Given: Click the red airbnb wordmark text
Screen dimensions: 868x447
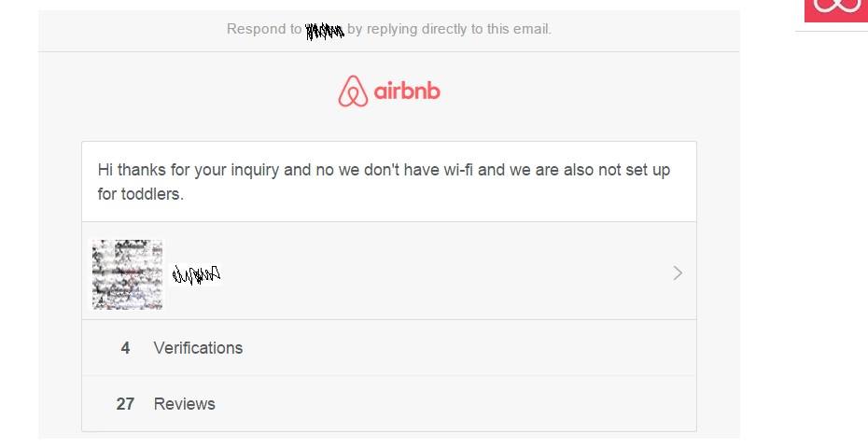Looking at the screenshot, I should click(407, 91).
